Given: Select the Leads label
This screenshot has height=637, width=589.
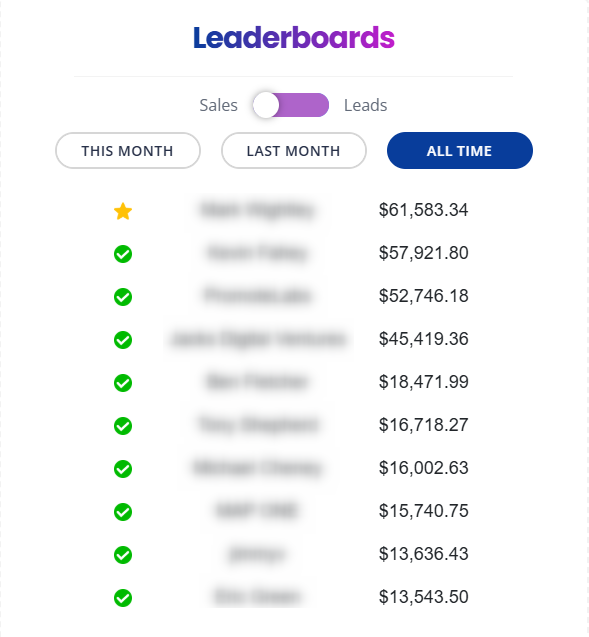Looking at the screenshot, I should point(366,105).
